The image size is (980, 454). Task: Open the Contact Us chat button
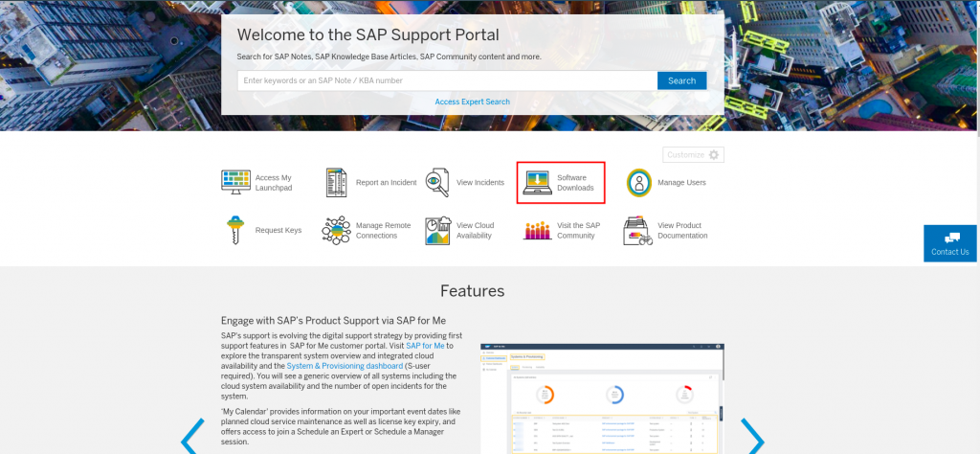[x=950, y=243]
